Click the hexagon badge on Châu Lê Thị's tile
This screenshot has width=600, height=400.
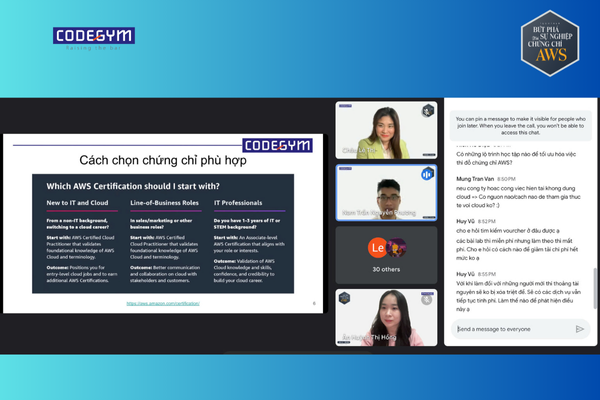click(x=427, y=111)
